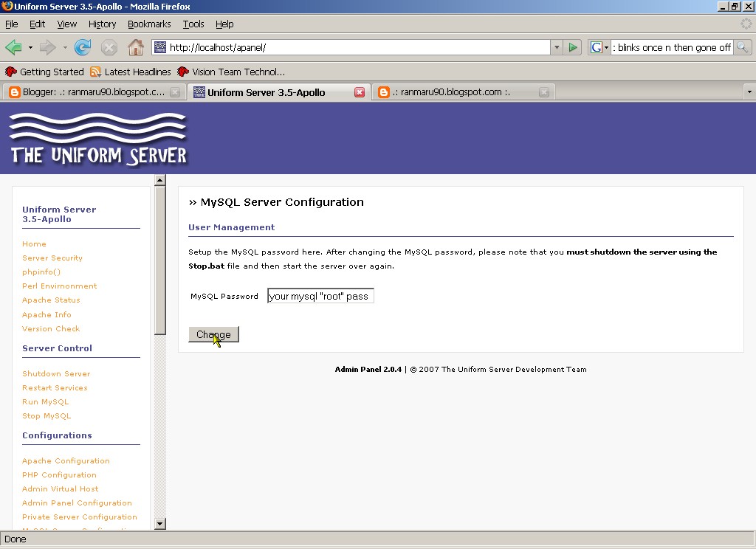Go to the Home page icon

(136, 47)
